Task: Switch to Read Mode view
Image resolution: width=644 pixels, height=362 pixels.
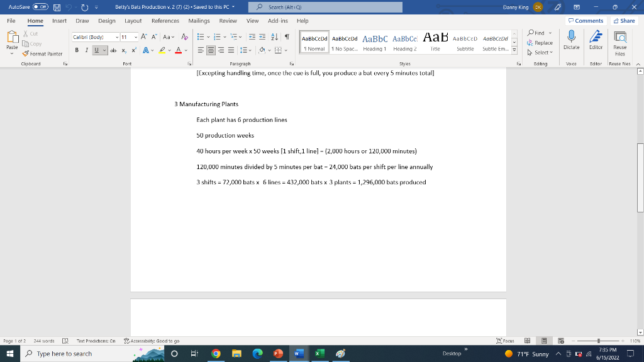Action: click(528, 341)
